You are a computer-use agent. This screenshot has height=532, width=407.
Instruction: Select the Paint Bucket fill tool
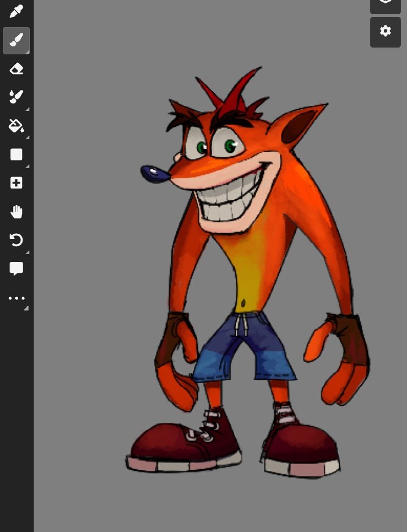coord(16,126)
